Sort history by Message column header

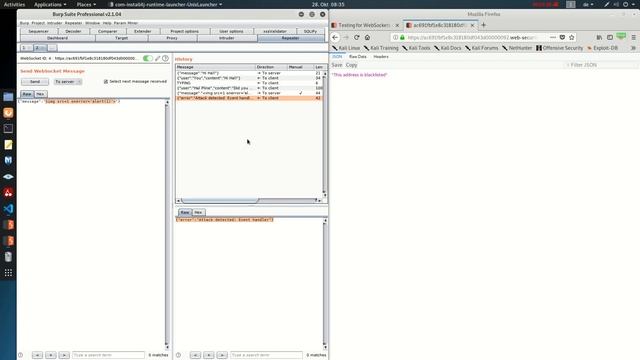(x=216, y=67)
